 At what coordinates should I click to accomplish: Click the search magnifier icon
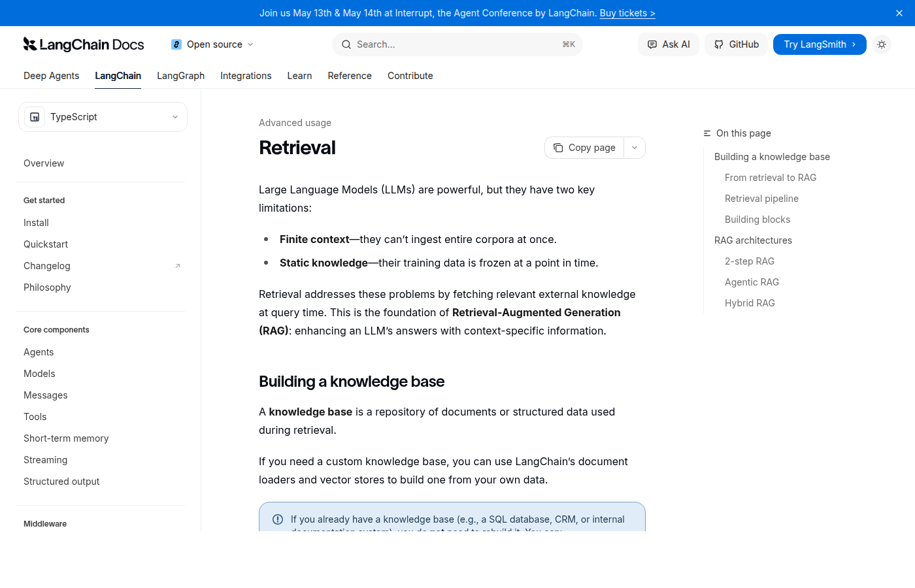pos(346,44)
